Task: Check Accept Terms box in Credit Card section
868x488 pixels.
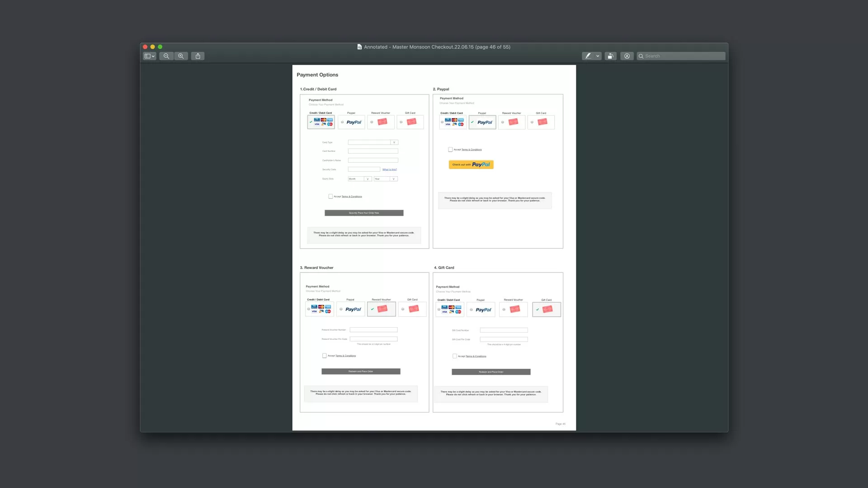Action: (330, 197)
